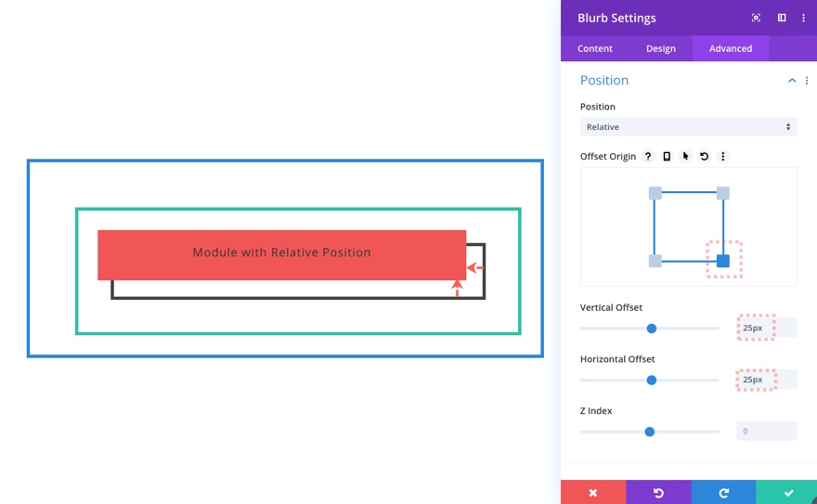Viewport: 817px width, 504px height.
Task: Click the Offset Origin help question icon
Action: coord(648,157)
